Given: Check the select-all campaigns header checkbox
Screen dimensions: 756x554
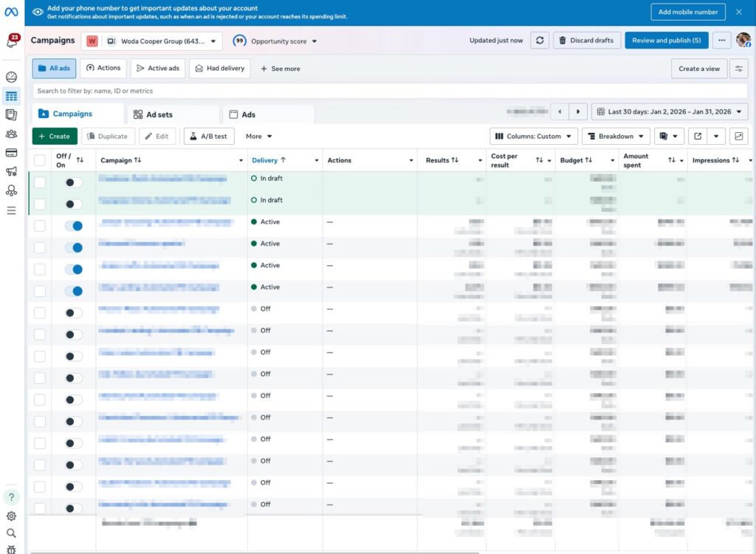Looking at the screenshot, I should [x=40, y=161].
